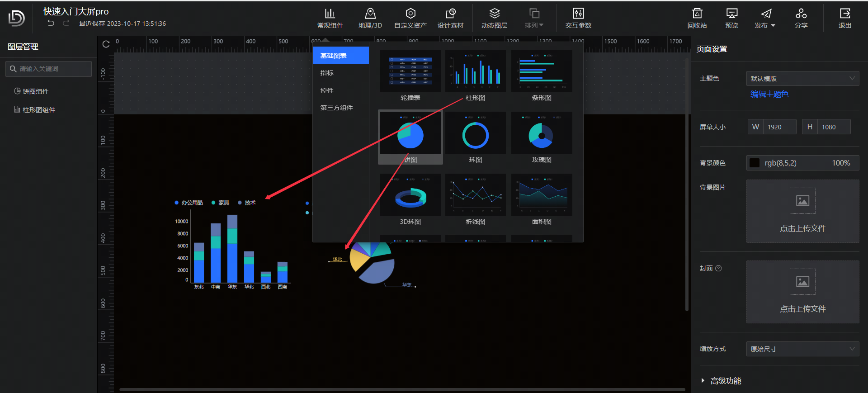Select the 第三方组件 category

336,108
